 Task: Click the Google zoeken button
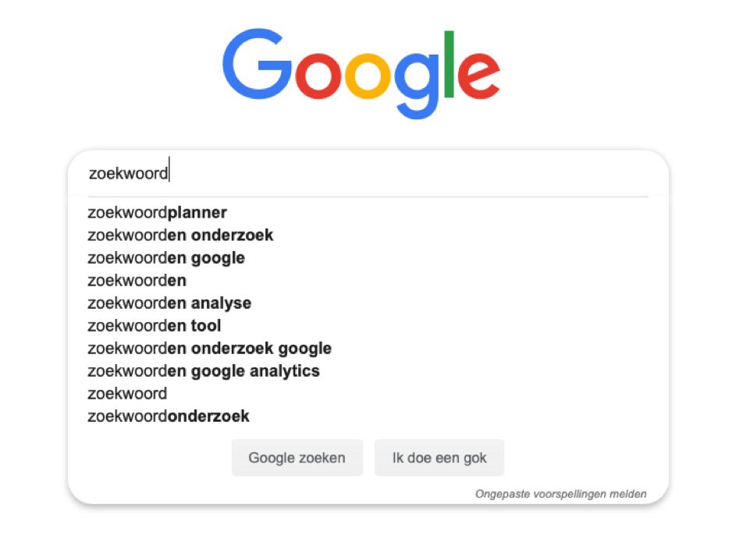click(297, 458)
